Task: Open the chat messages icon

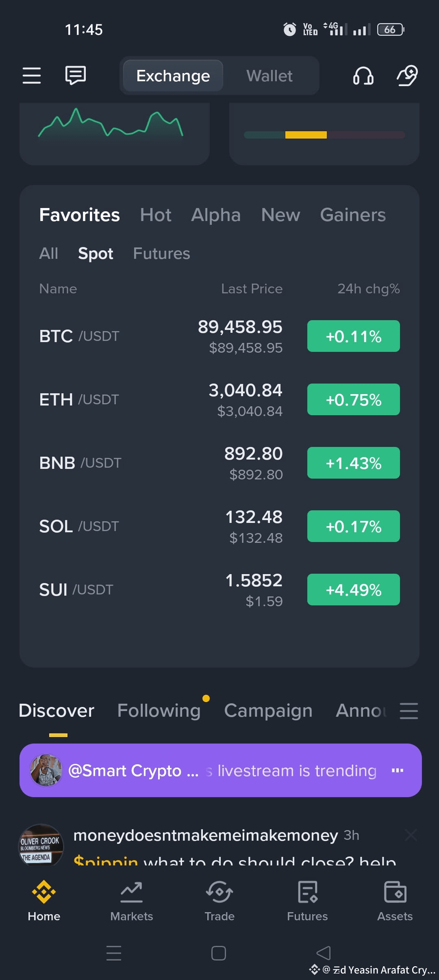Action: pos(76,75)
